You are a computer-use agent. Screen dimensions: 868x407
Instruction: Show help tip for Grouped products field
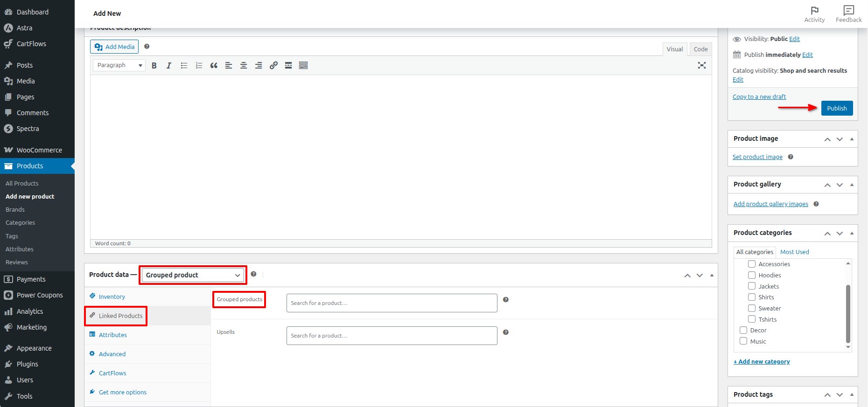pyautogui.click(x=505, y=300)
